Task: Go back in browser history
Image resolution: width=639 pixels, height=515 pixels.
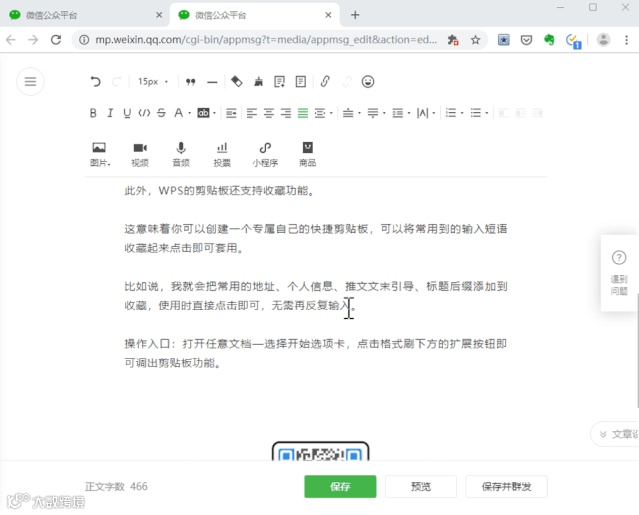Action: (11, 40)
